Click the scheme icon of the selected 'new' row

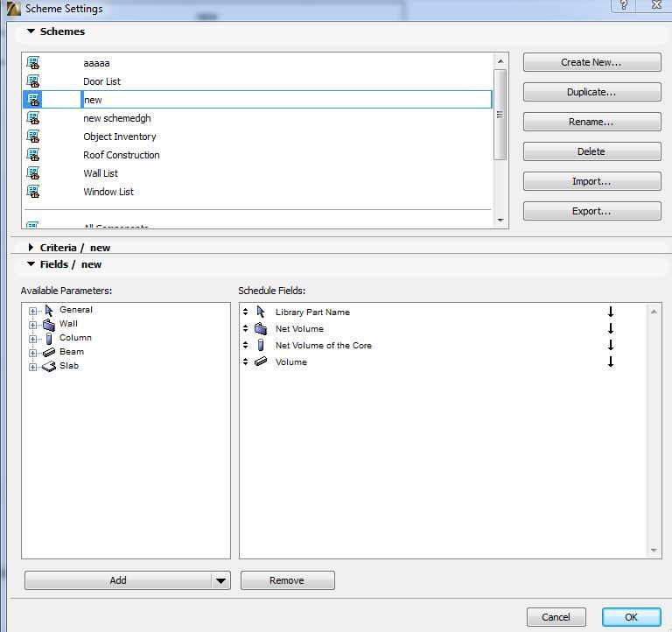click(x=33, y=100)
